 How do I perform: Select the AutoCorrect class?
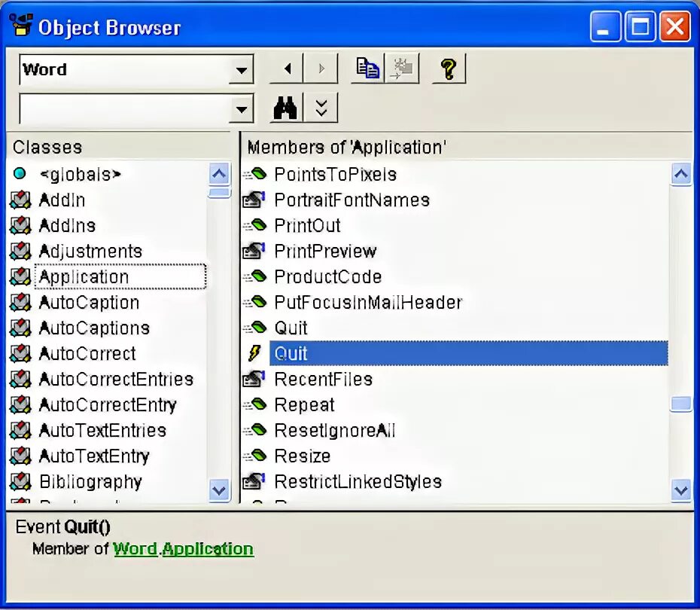click(x=87, y=354)
